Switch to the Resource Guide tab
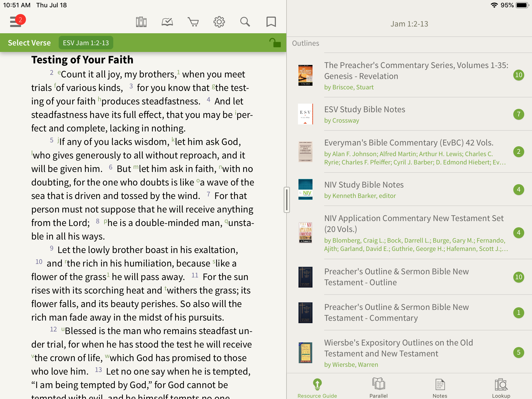The image size is (532, 399). pyautogui.click(x=317, y=388)
